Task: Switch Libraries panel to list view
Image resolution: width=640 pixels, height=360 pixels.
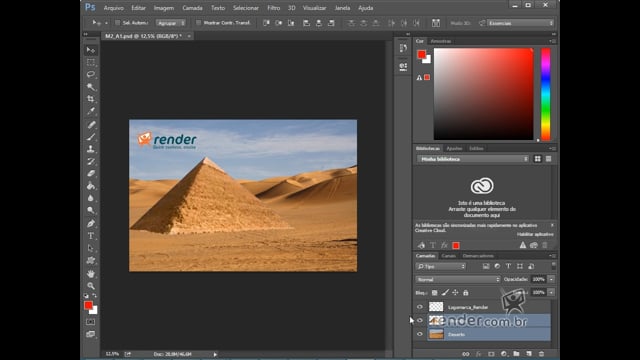Action: point(549,159)
